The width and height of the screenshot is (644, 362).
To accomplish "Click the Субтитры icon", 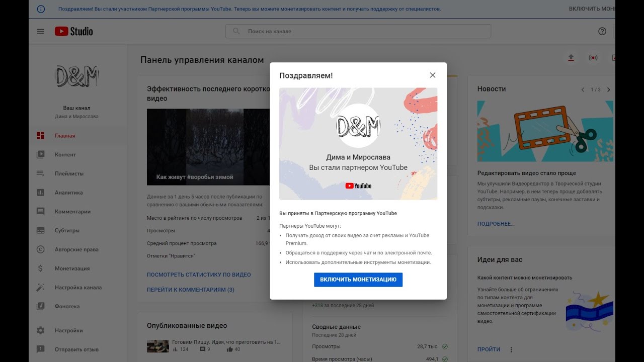I will point(41,231).
